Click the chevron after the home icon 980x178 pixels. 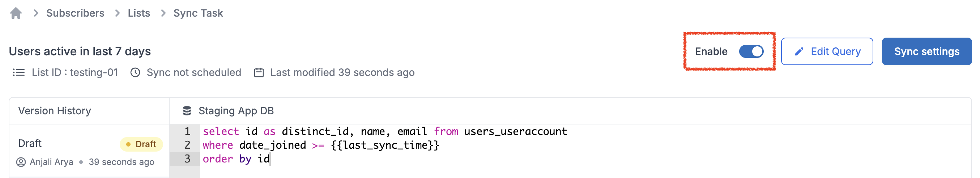click(36, 13)
